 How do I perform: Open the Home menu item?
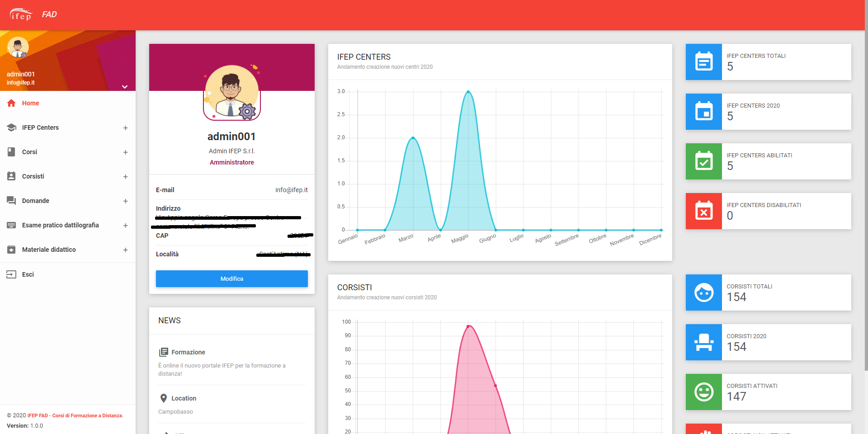30,103
